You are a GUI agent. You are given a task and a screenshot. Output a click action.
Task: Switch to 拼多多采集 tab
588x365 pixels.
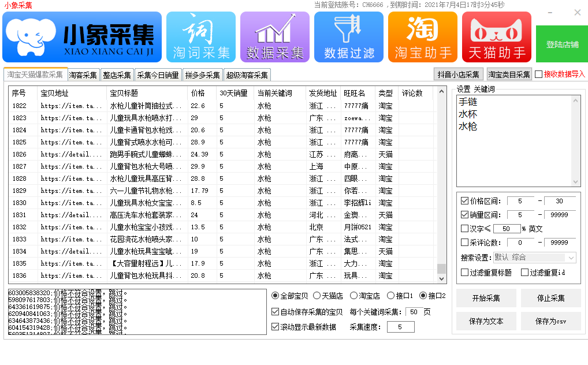pyautogui.click(x=203, y=75)
